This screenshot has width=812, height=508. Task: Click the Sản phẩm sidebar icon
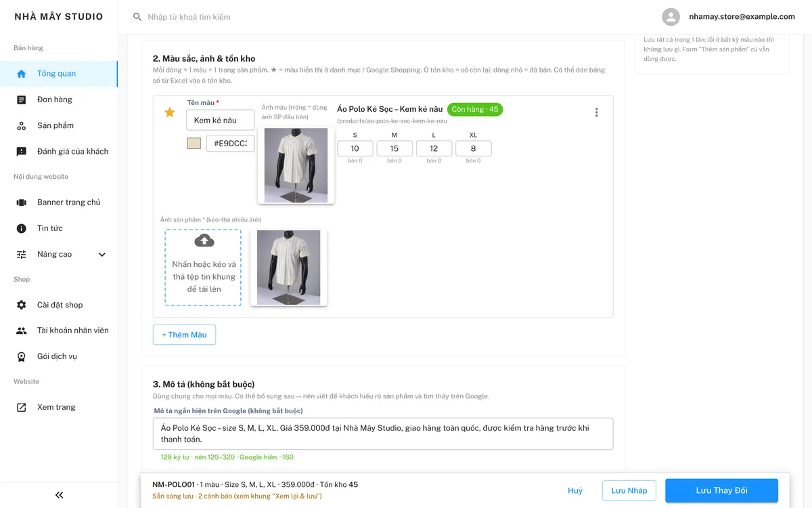[22, 125]
